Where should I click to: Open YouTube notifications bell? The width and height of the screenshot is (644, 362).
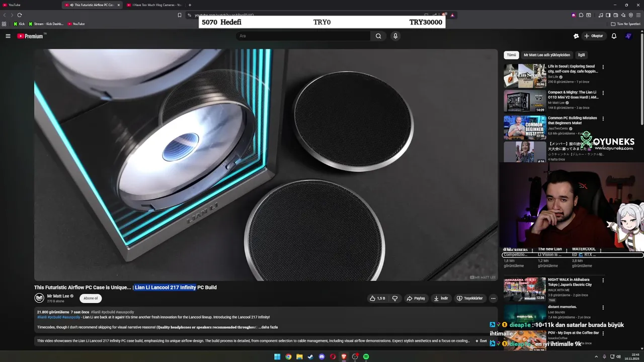(x=614, y=36)
